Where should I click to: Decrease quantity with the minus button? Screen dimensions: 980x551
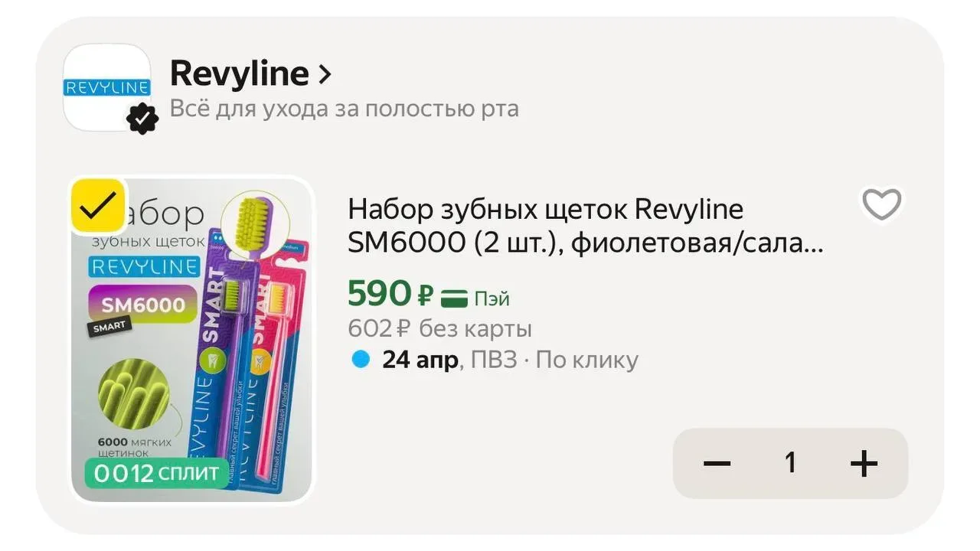coord(717,463)
